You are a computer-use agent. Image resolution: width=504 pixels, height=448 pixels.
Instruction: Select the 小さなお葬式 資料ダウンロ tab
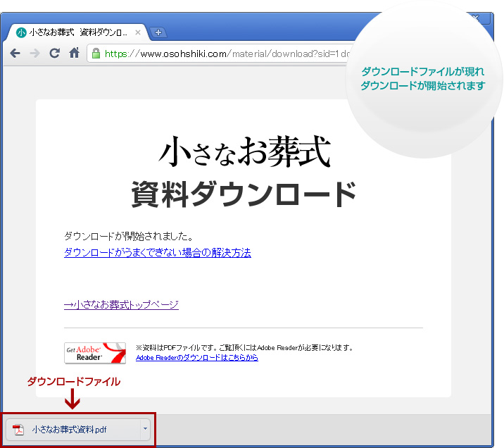click(x=77, y=32)
